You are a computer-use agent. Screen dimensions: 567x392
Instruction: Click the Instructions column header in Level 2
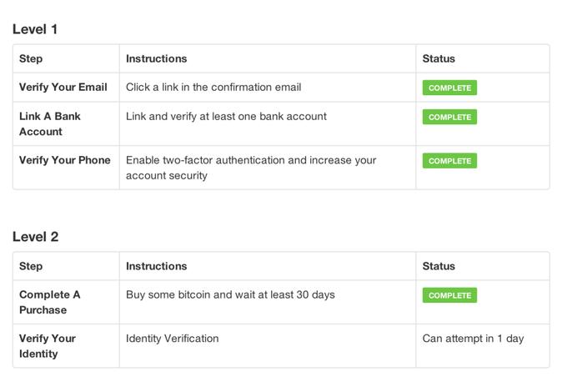pos(156,266)
